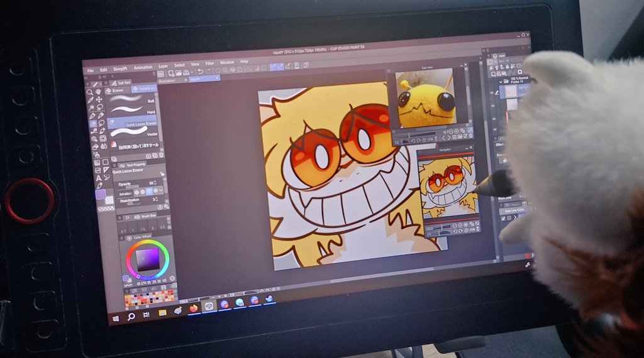Select the Hand move tool
This screenshot has height=358, width=644.
tap(99, 92)
